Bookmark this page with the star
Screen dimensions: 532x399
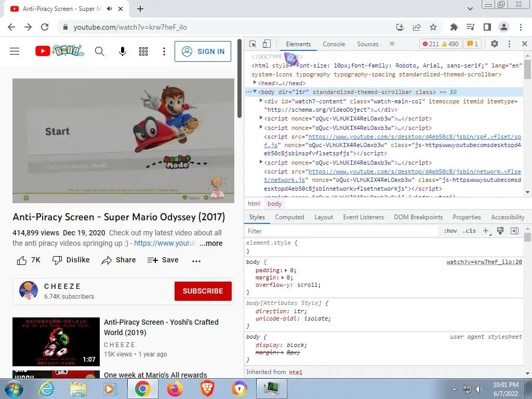point(433,27)
